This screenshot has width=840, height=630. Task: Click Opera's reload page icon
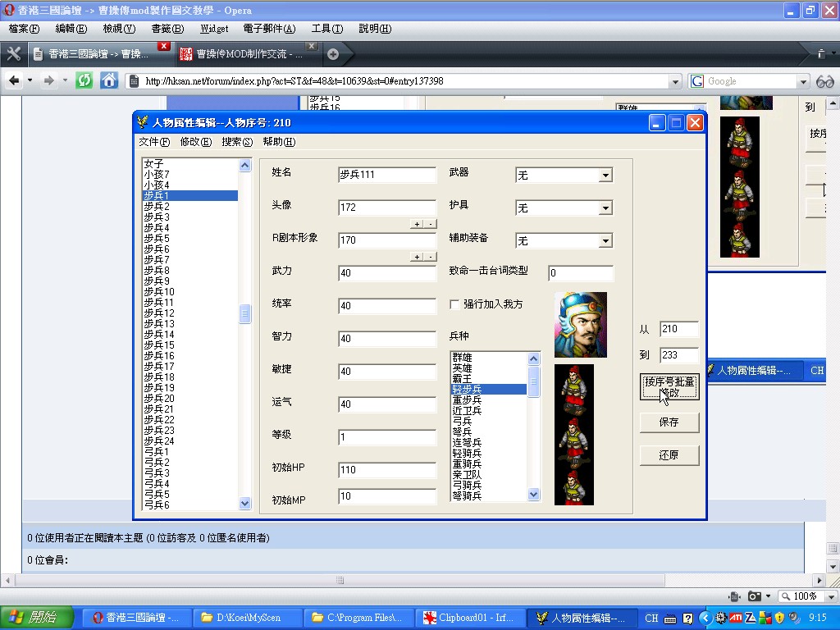pyautogui.click(x=84, y=80)
